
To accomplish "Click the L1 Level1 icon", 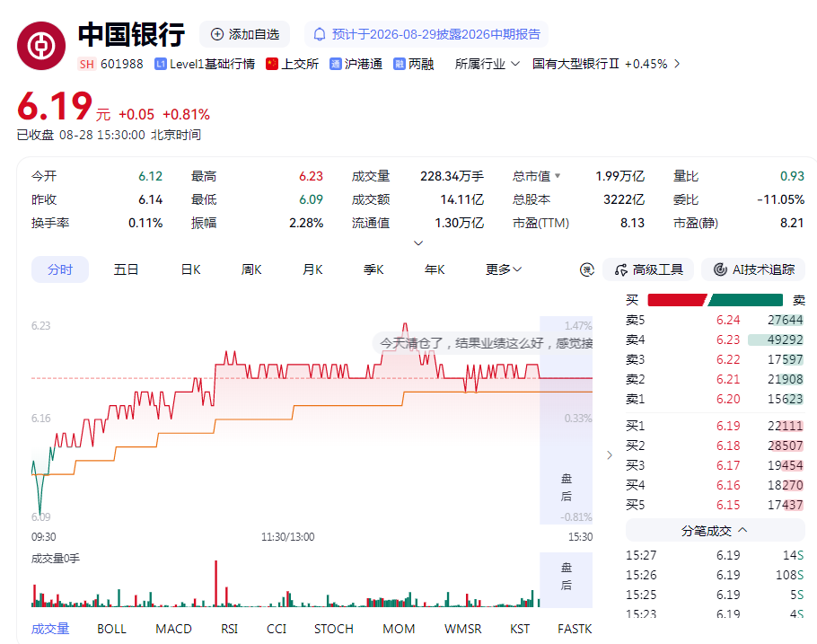I will [161, 64].
